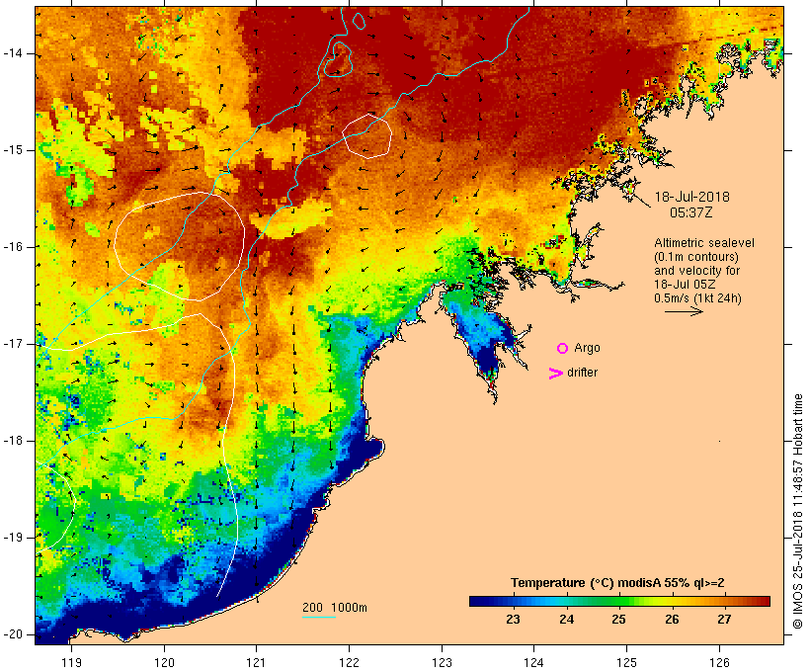Click the colorbar tick label 27
This screenshot has height=672, width=810.
point(724,620)
